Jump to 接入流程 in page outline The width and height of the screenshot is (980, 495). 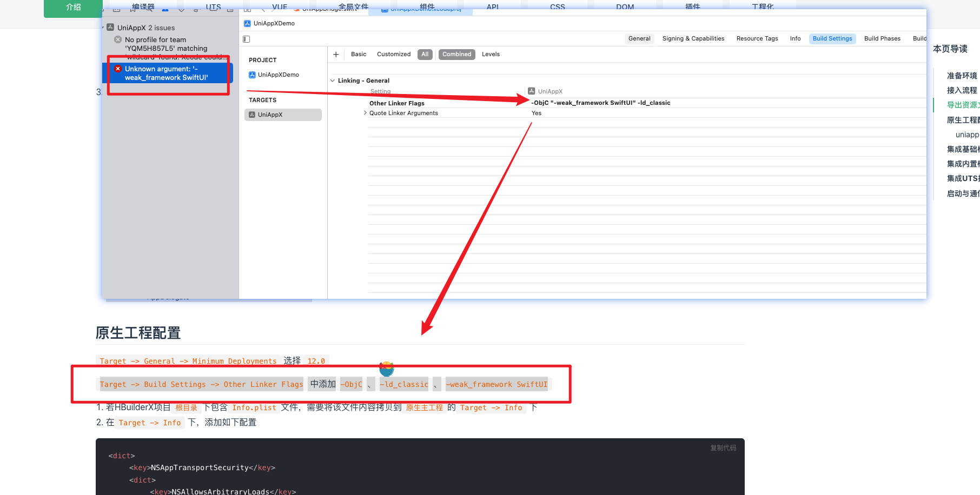point(962,90)
